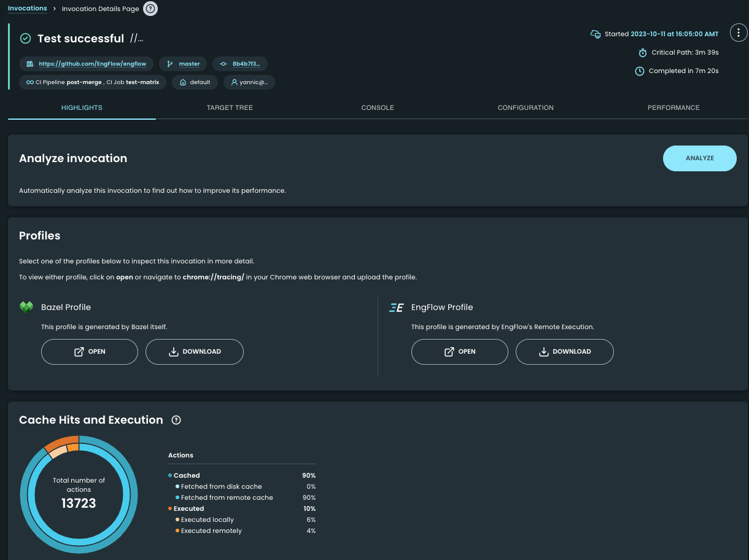This screenshot has width=749, height=560.
Task: Click the total actions count 13723
Action: 79,504
